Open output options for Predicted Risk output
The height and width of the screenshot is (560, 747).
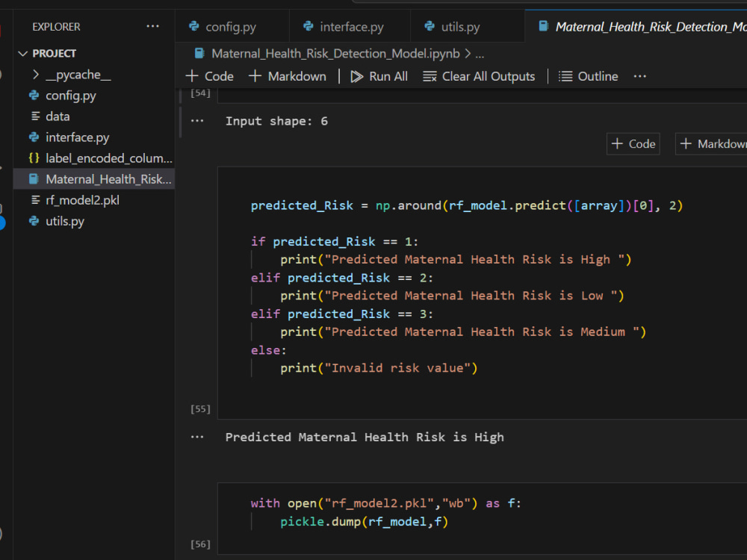click(196, 437)
